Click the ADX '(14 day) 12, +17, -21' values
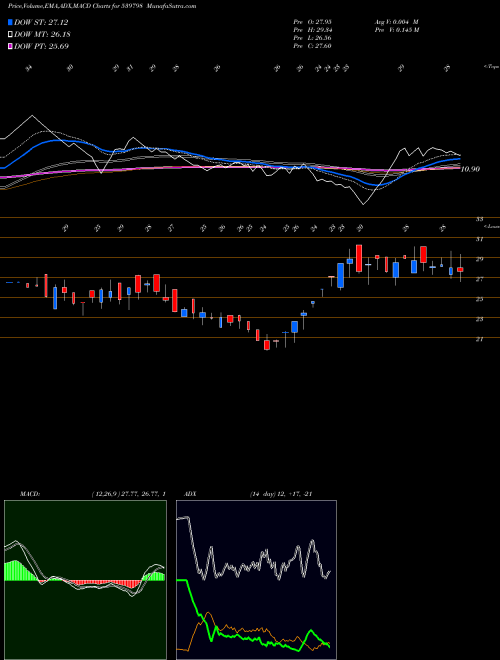500x660 pixels. point(281,494)
